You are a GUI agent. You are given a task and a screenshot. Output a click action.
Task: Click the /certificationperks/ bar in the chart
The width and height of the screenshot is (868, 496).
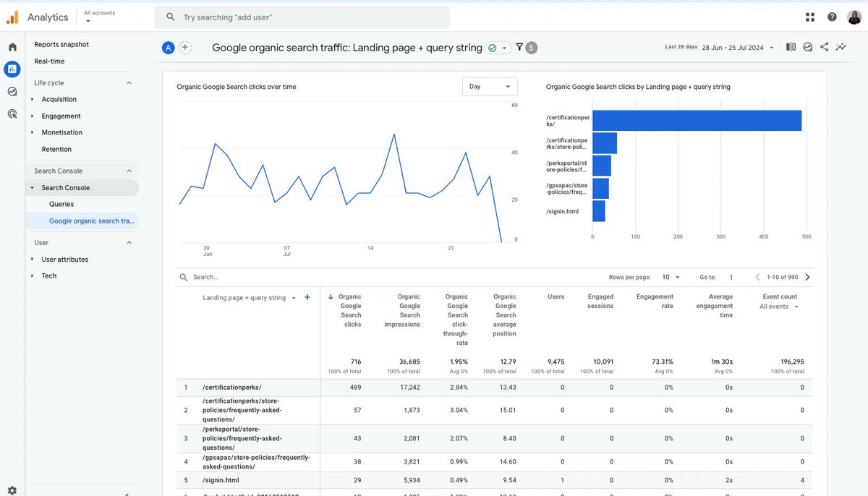click(697, 121)
